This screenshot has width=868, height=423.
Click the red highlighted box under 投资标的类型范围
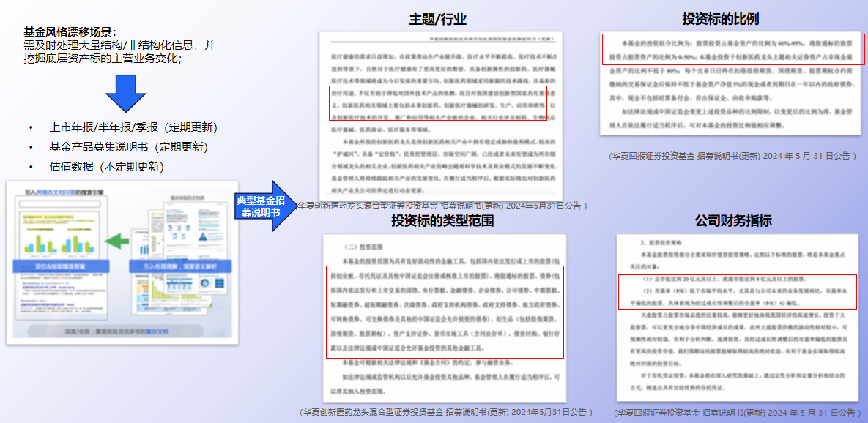pyautogui.click(x=445, y=311)
